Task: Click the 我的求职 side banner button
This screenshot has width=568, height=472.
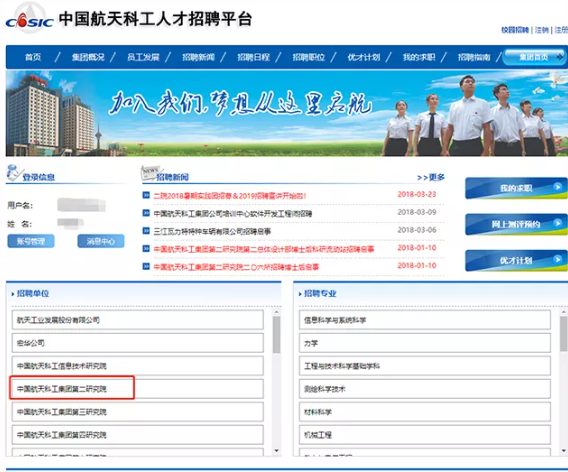Action: click(x=516, y=188)
